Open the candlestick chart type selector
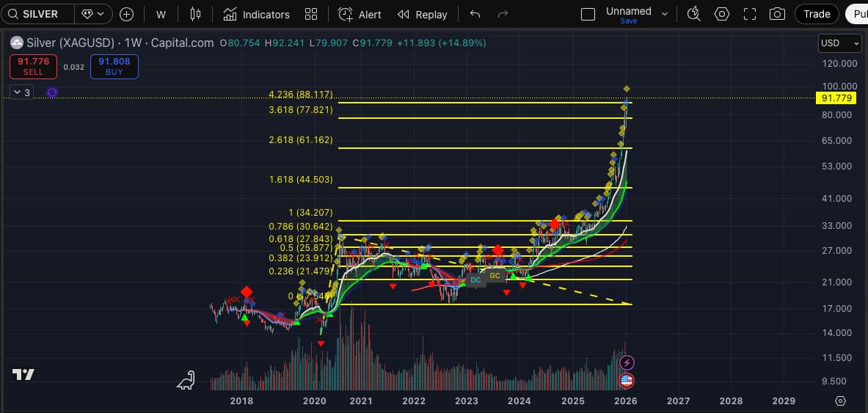 pos(195,14)
